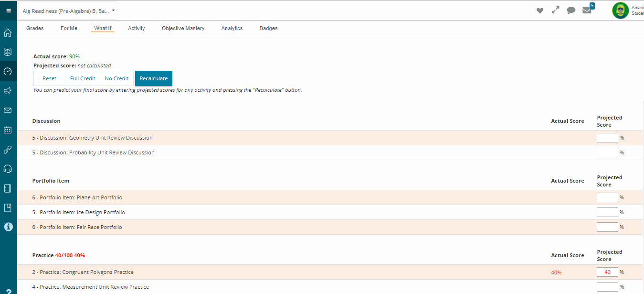Screen dimensions: 644x294
Task: Open the mail icon with the 5 badge
Action: pyautogui.click(x=587, y=10)
